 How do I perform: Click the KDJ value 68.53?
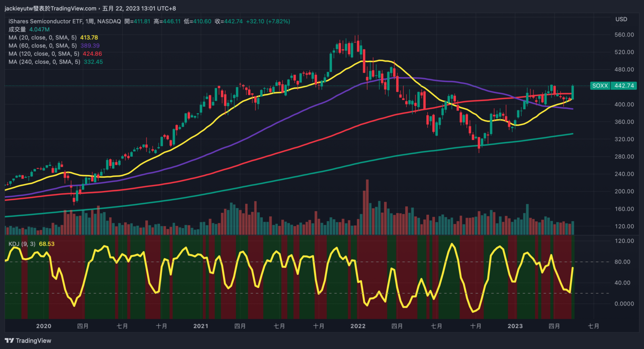(47, 244)
